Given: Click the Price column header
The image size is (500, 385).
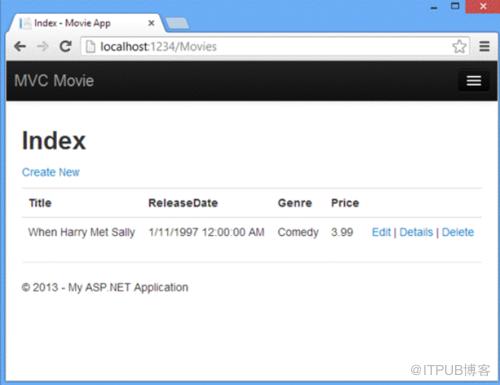Looking at the screenshot, I should (345, 203).
